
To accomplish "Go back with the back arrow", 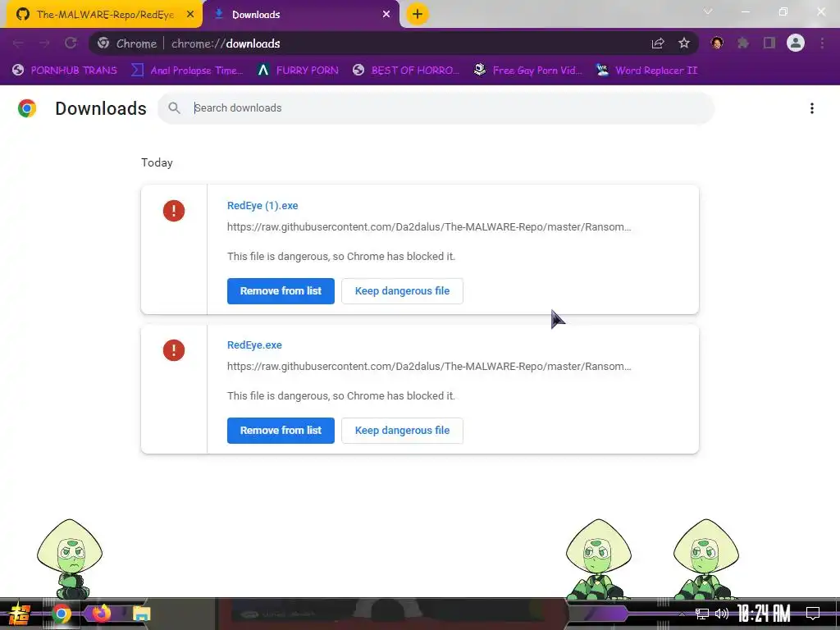I will (18, 43).
